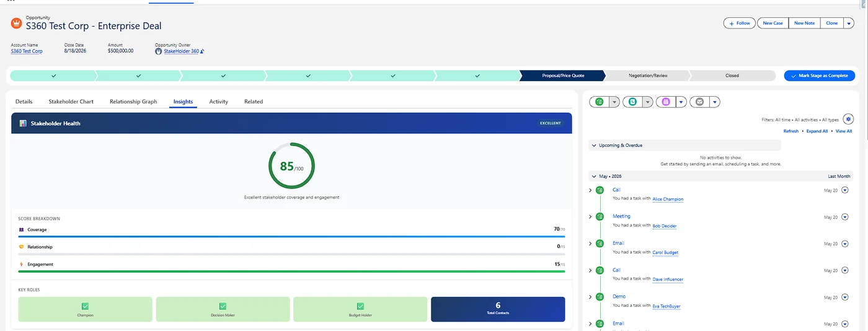
Task: Click the Decision Maker role checkmark
Action: point(223,306)
